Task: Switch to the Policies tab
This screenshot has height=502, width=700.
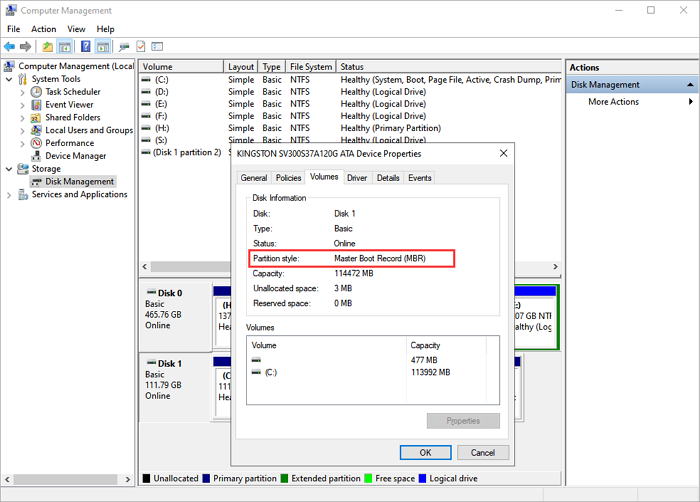Action: click(288, 178)
